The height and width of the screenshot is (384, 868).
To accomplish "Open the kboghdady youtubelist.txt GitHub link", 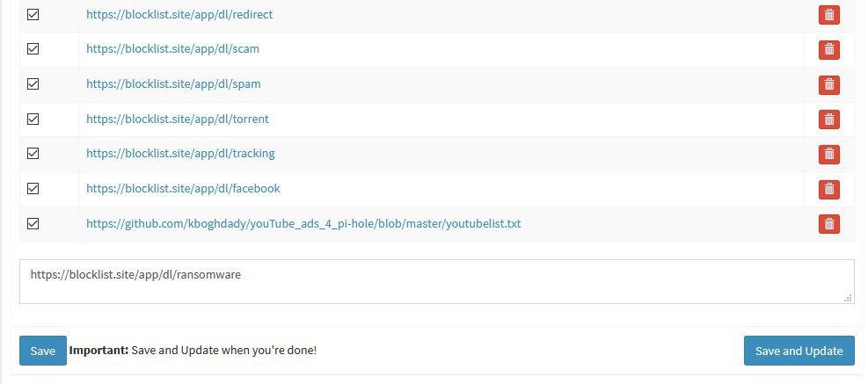I will coord(303,223).
